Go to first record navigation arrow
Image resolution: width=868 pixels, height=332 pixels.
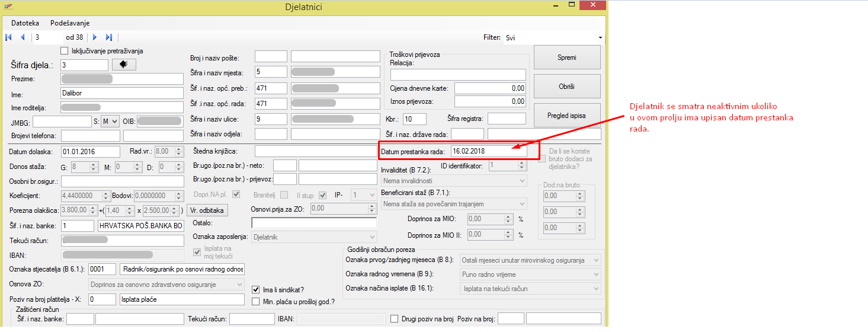click(x=8, y=37)
